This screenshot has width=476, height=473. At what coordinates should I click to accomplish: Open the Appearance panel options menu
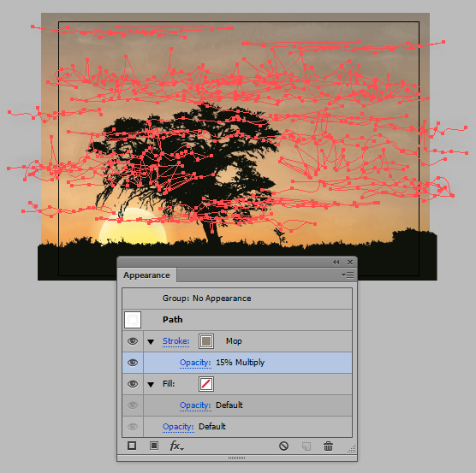(348, 275)
